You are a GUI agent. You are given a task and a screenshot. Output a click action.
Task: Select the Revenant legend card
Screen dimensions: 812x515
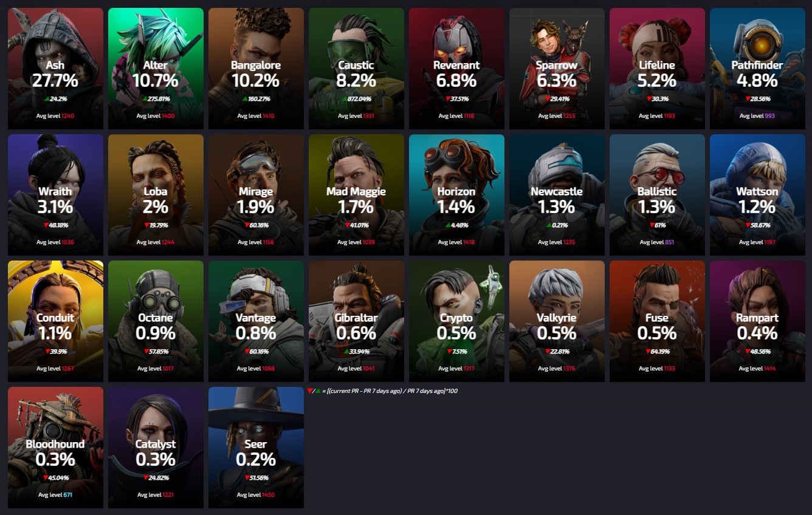point(456,69)
